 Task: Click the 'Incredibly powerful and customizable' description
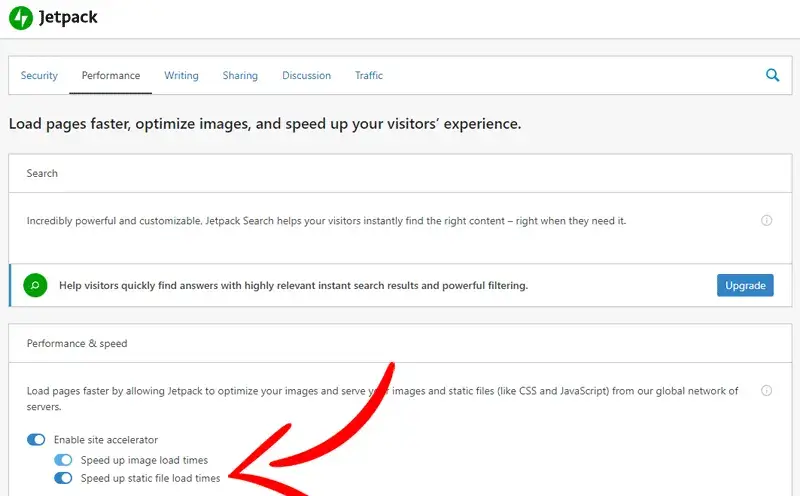coord(326,221)
